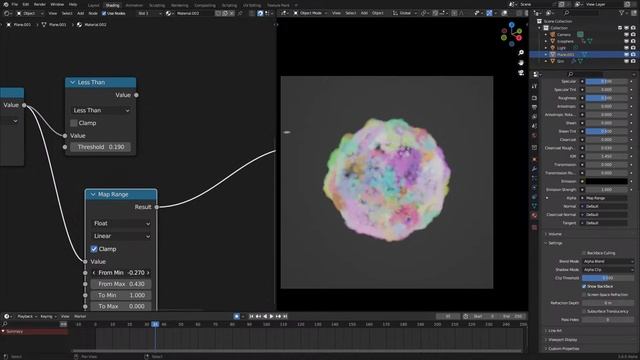Expand the Volume panel
The image size is (640, 360).
pos(554,234)
